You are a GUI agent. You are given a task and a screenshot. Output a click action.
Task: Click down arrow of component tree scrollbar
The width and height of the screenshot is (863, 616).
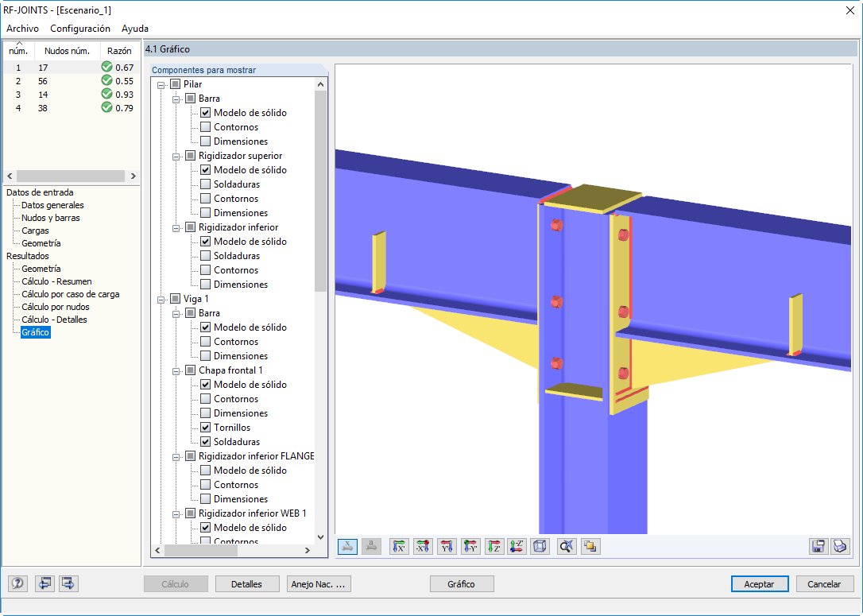coord(320,537)
